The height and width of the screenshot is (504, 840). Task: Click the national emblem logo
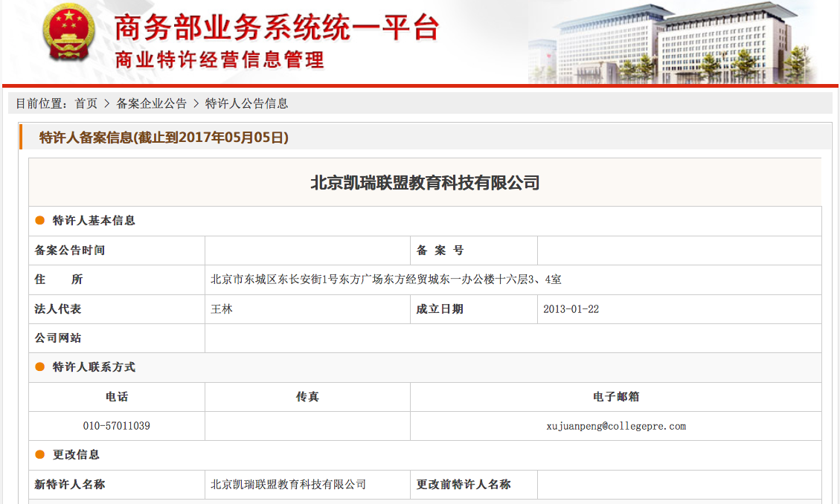click(x=68, y=33)
